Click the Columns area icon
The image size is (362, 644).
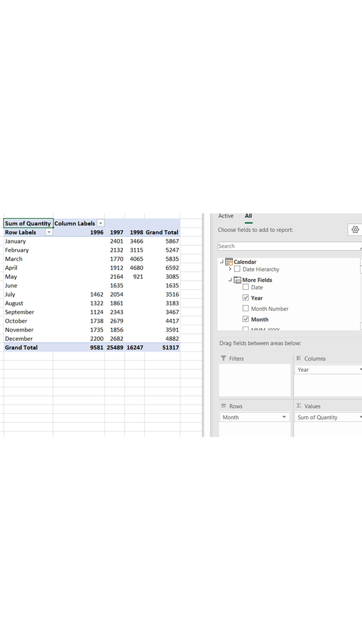pyautogui.click(x=299, y=358)
